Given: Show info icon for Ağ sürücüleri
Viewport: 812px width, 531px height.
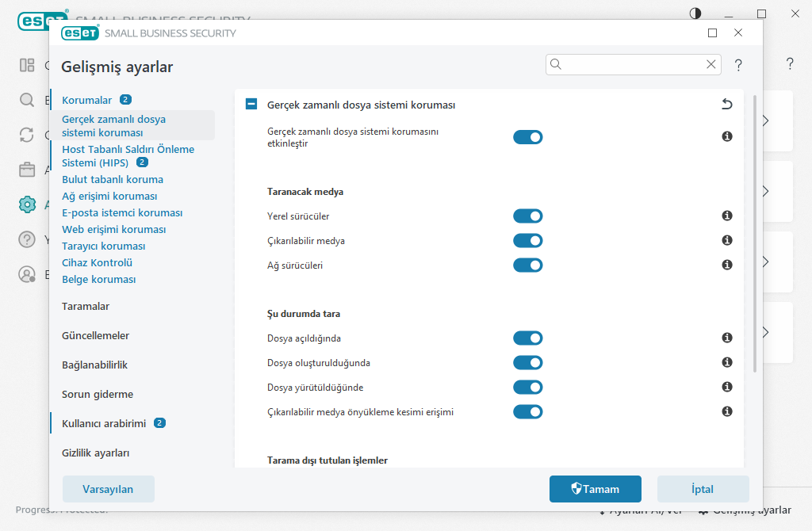Looking at the screenshot, I should pos(726,265).
